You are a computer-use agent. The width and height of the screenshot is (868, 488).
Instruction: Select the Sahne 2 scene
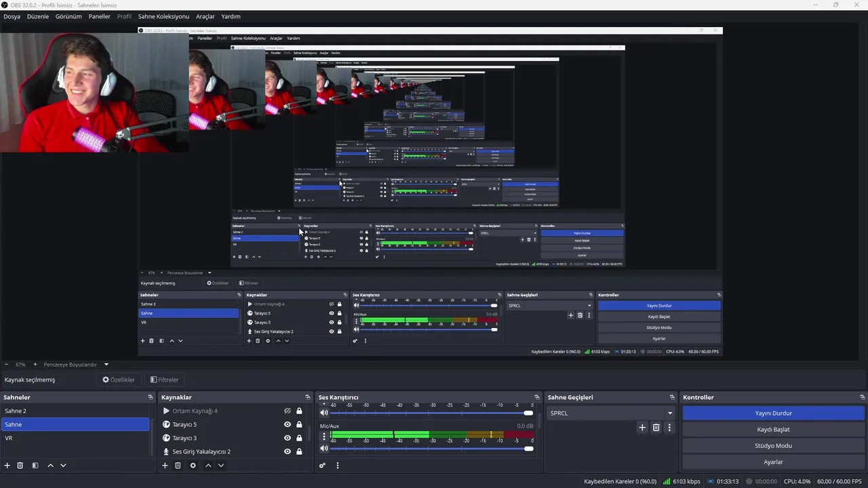click(x=76, y=411)
